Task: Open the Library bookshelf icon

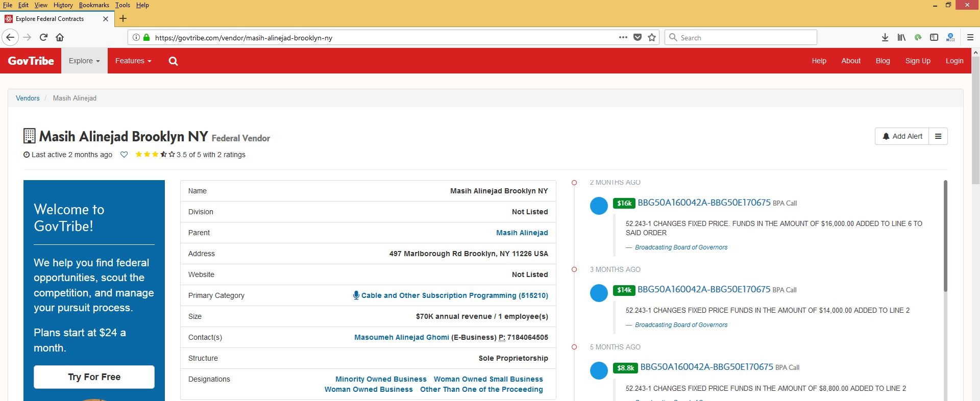Action: [901, 37]
